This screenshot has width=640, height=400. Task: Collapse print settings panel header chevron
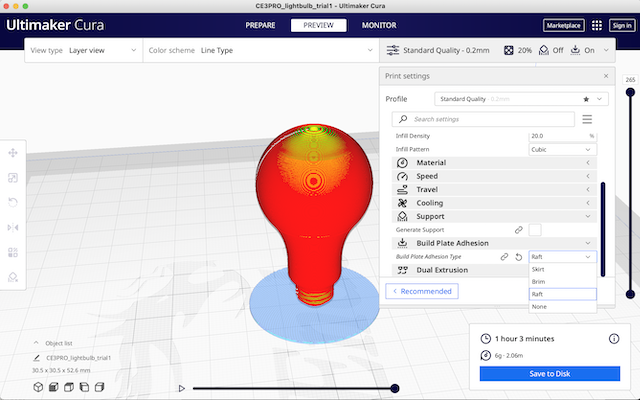pyautogui.click(x=606, y=50)
